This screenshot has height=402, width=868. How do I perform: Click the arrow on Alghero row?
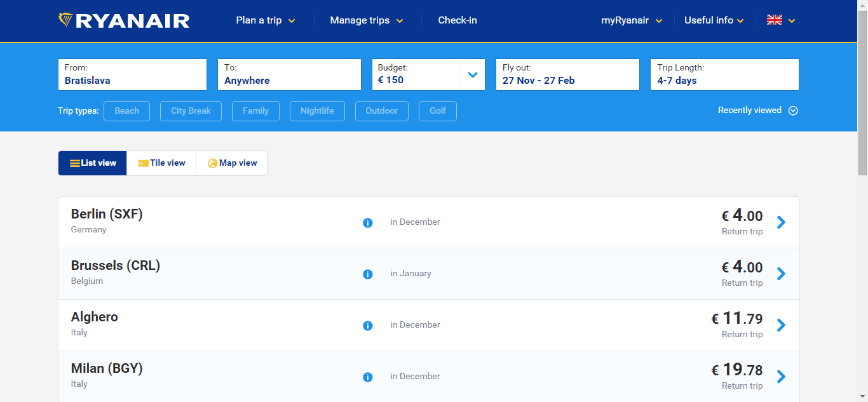coord(782,325)
